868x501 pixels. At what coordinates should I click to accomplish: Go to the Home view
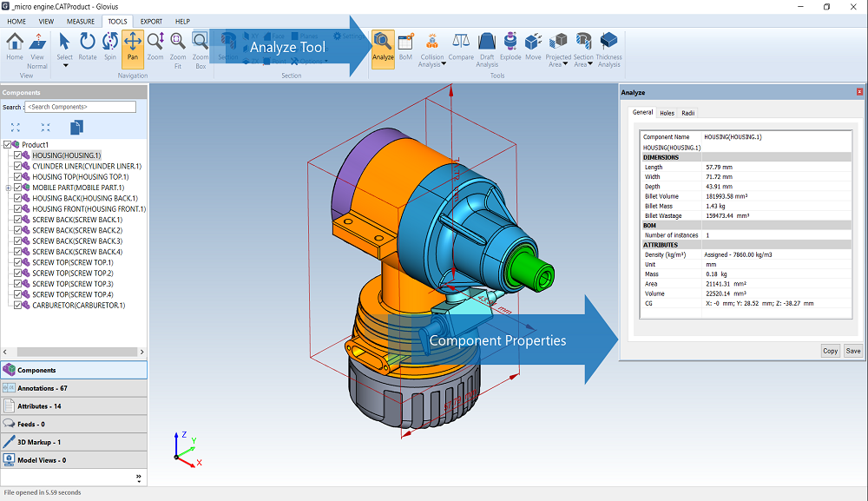tap(15, 44)
